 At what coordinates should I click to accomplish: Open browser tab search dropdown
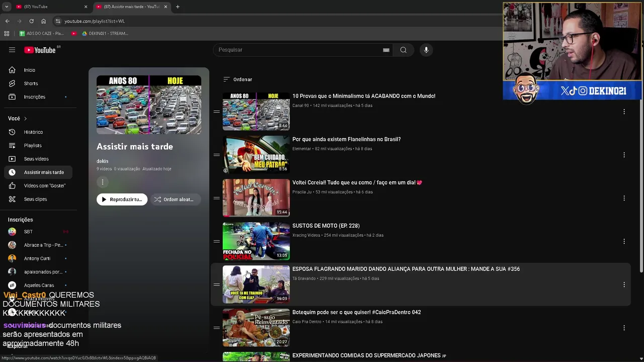[7, 7]
